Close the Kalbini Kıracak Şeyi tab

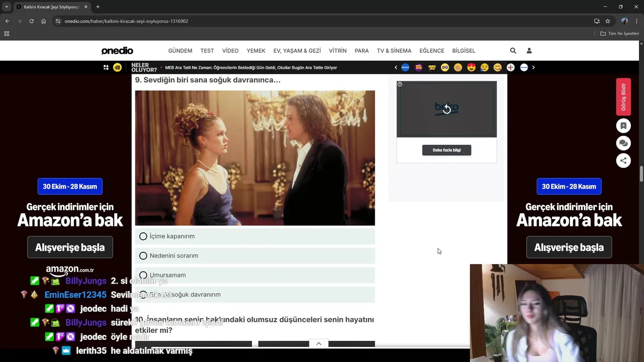85,7
